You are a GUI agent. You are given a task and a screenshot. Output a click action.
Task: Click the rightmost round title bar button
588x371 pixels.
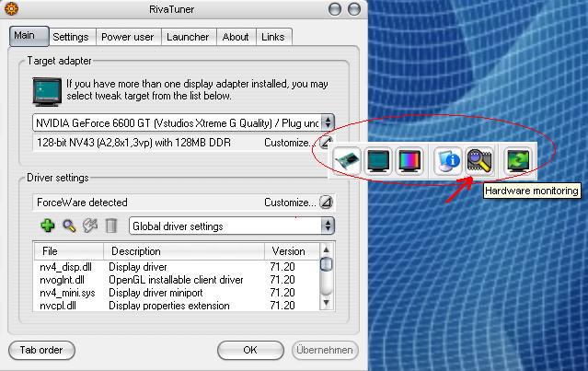tap(354, 9)
